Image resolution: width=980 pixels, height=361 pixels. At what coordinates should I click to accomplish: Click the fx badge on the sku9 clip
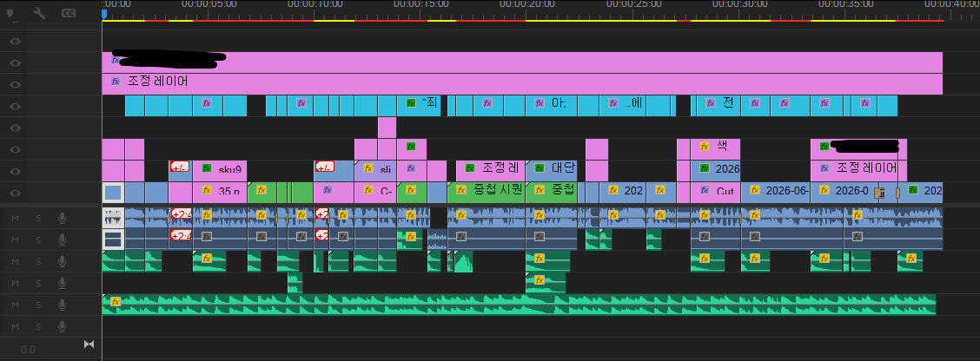pos(207,168)
